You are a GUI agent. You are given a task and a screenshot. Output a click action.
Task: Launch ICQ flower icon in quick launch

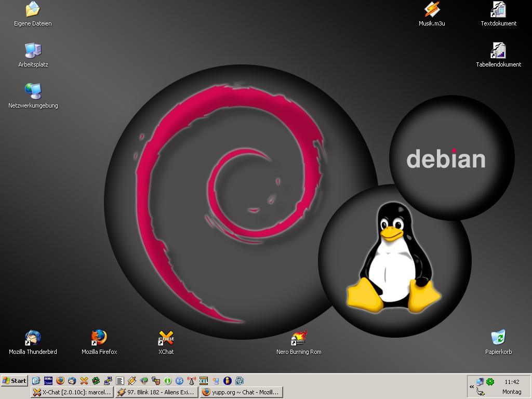click(96, 381)
